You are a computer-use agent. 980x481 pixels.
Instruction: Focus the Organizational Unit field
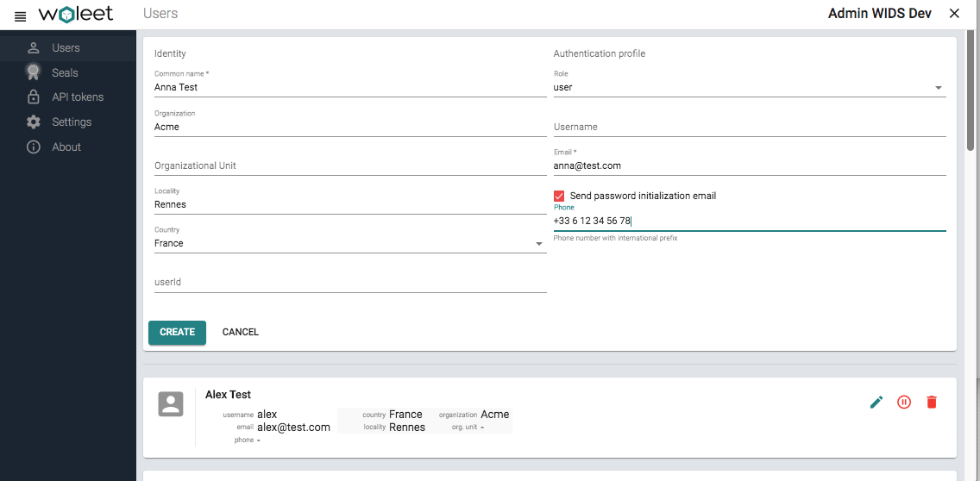pos(349,166)
